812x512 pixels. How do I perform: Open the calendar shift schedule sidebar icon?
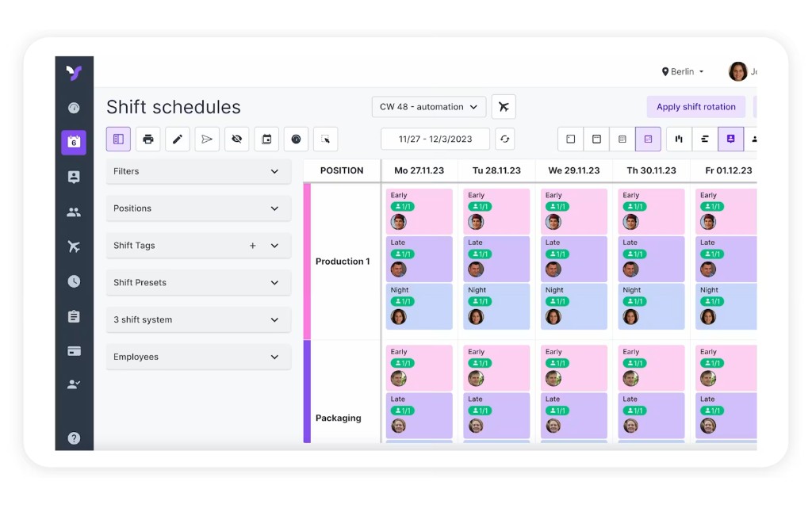click(74, 142)
